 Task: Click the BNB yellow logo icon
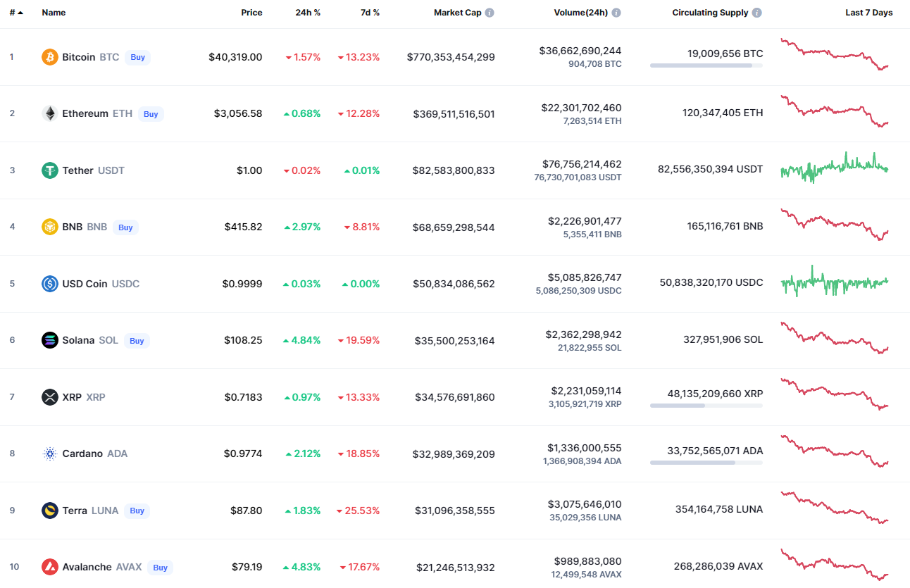[50, 227]
